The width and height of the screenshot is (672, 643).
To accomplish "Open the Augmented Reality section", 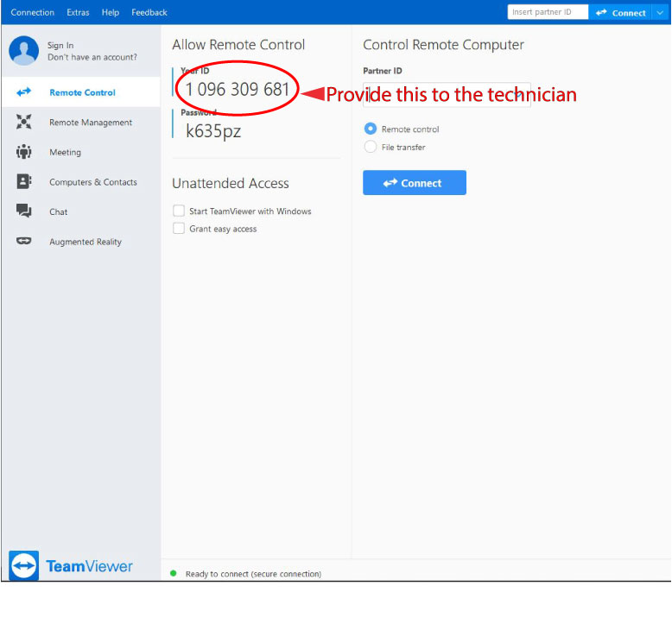I will pos(81,241).
